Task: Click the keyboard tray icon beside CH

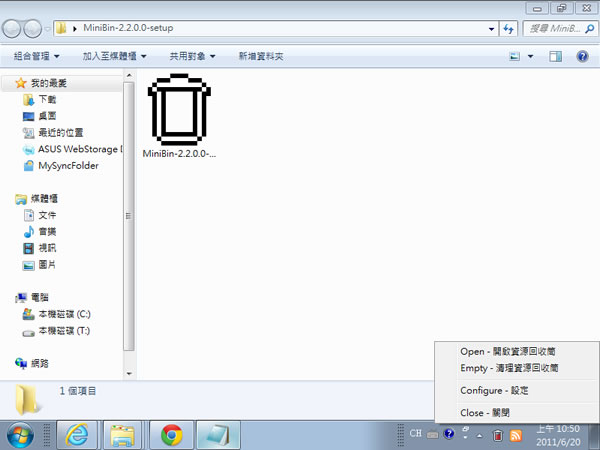Action: 432,434
